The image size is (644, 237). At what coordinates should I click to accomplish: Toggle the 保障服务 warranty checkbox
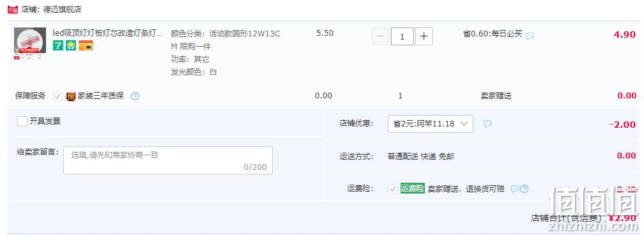click(57, 96)
